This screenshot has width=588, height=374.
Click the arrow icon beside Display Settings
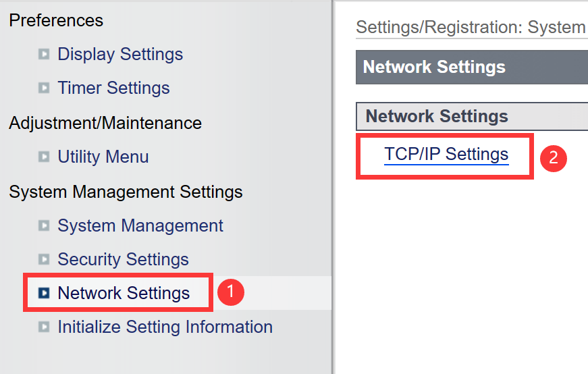[44, 54]
